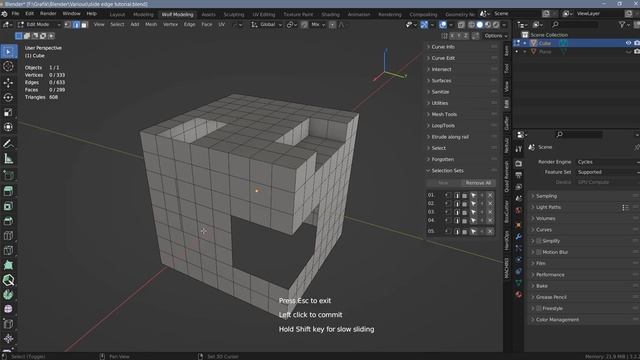
Task: Open the Modifier wrench properties tab
Action: pyautogui.click(x=518, y=237)
